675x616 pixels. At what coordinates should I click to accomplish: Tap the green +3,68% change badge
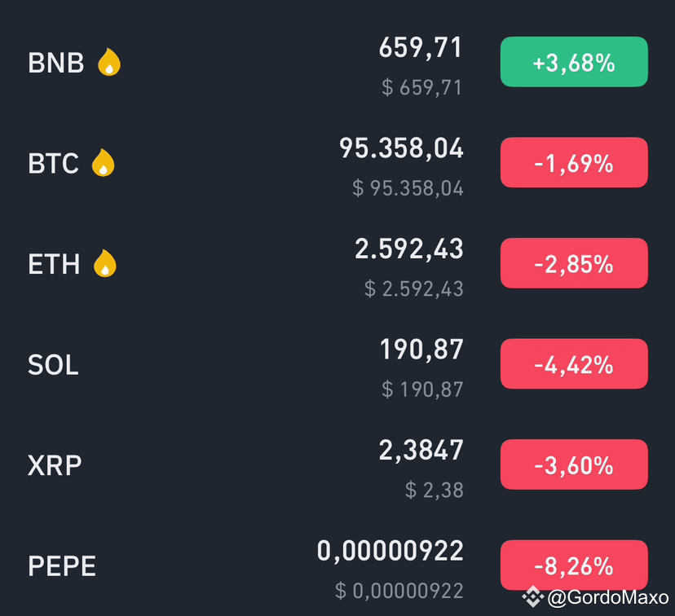(x=574, y=62)
